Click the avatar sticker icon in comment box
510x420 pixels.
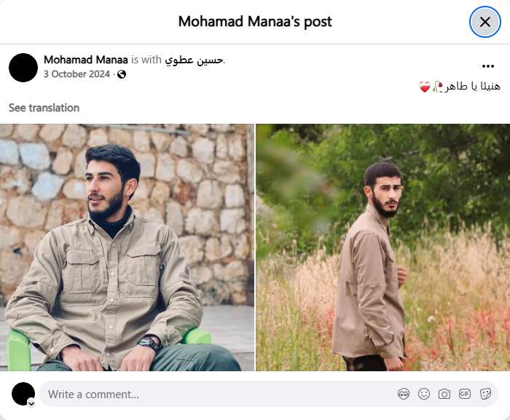coord(404,394)
